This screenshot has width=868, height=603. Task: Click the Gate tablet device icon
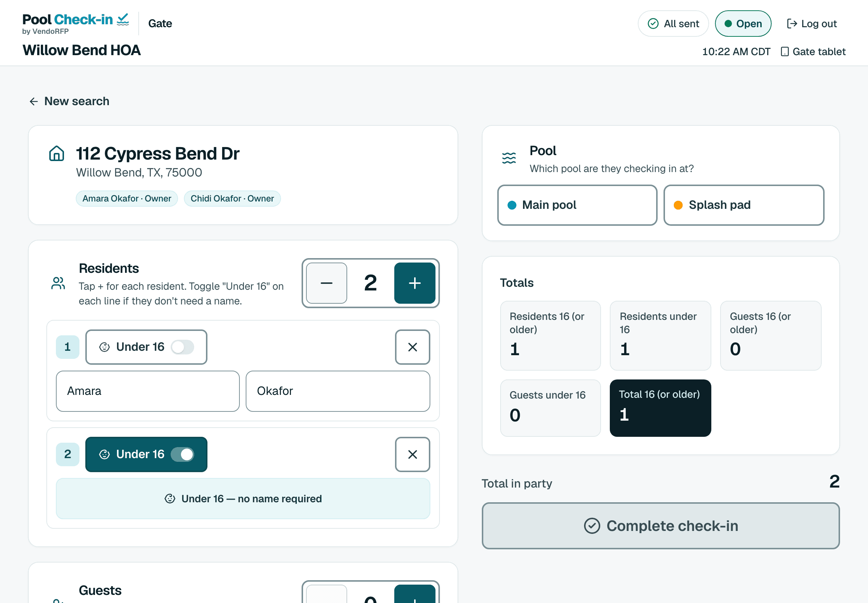785,51
